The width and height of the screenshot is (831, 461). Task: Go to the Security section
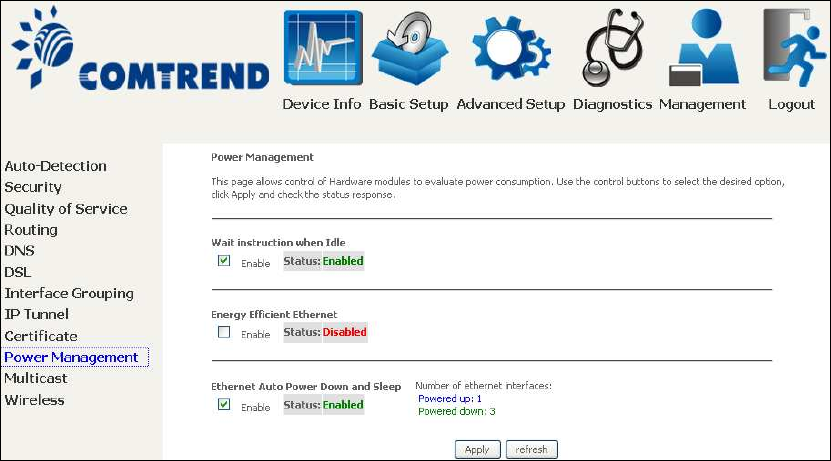point(33,187)
